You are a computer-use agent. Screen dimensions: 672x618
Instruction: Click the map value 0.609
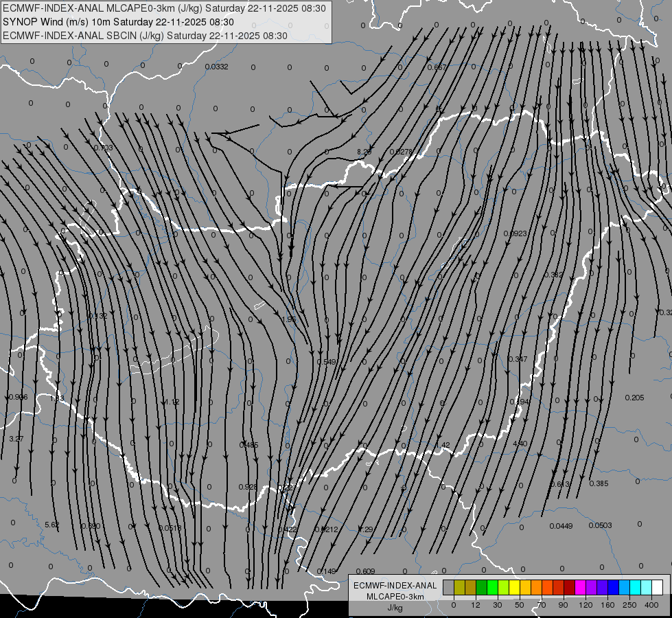(366, 571)
